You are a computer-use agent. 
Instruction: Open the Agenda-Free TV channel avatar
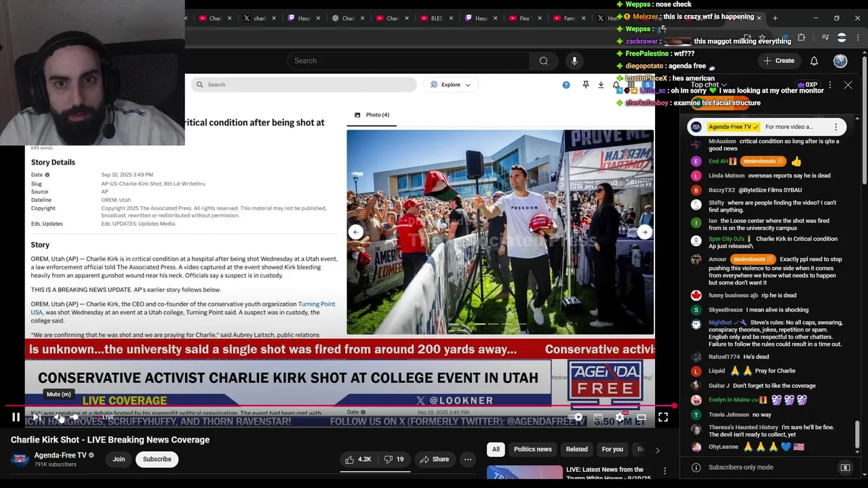coord(20,459)
